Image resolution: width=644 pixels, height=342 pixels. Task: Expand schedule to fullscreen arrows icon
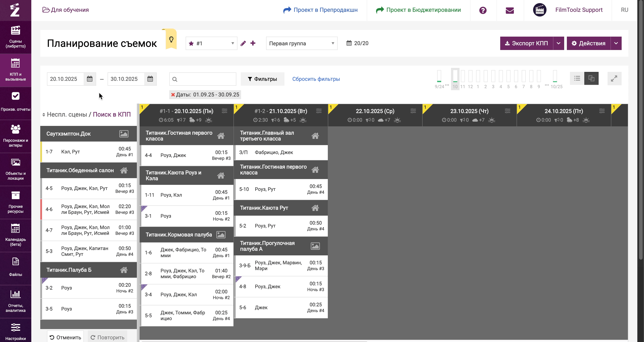[x=614, y=79]
